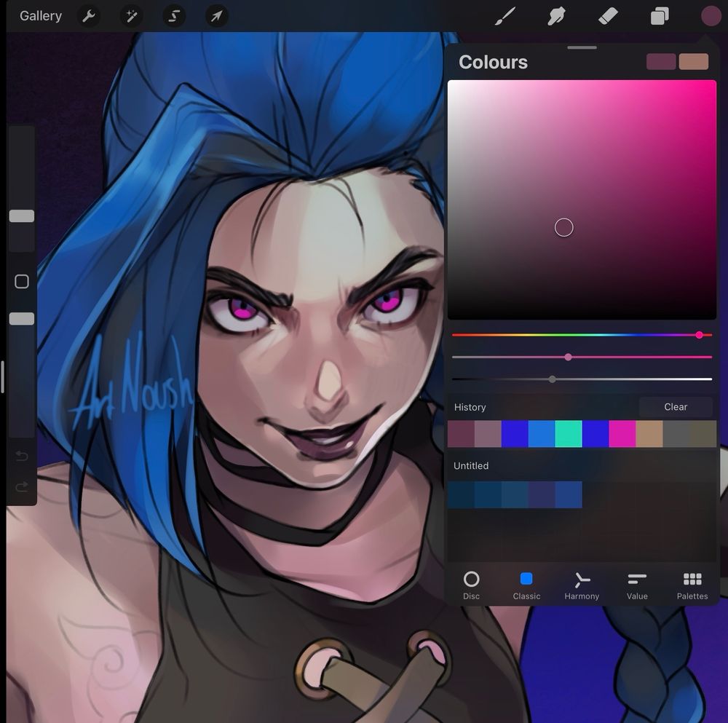The width and height of the screenshot is (728, 723).
Task: Switch to the Harmony colour tab
Action: tap(582, 585)
